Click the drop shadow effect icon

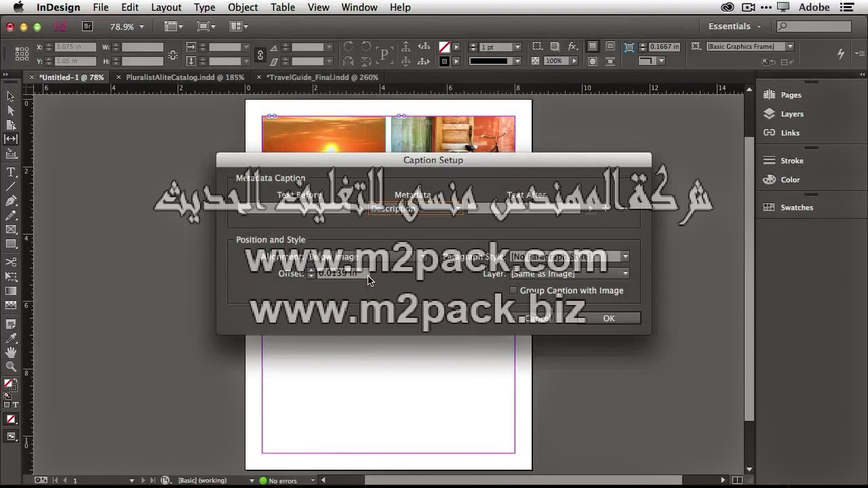555,47
